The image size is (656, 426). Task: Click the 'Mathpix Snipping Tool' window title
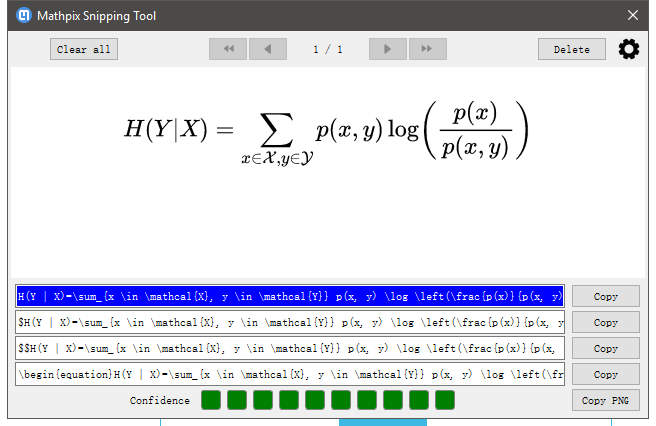96,16
